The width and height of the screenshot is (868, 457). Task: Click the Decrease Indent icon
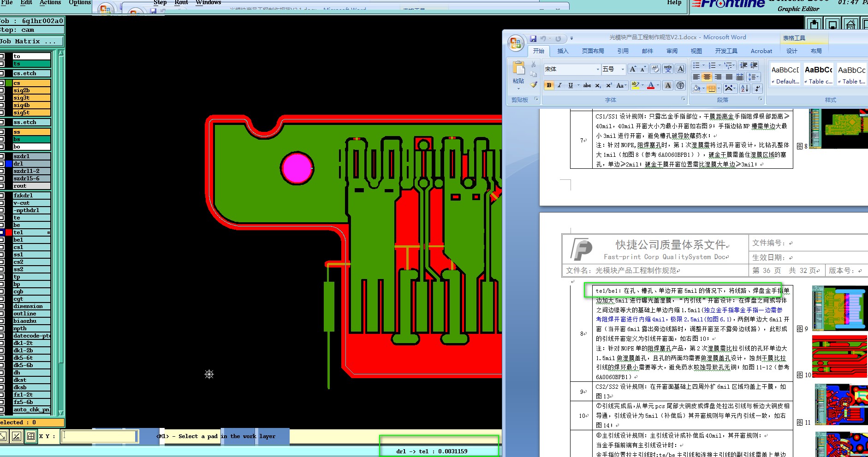click(x=743, y=65)
